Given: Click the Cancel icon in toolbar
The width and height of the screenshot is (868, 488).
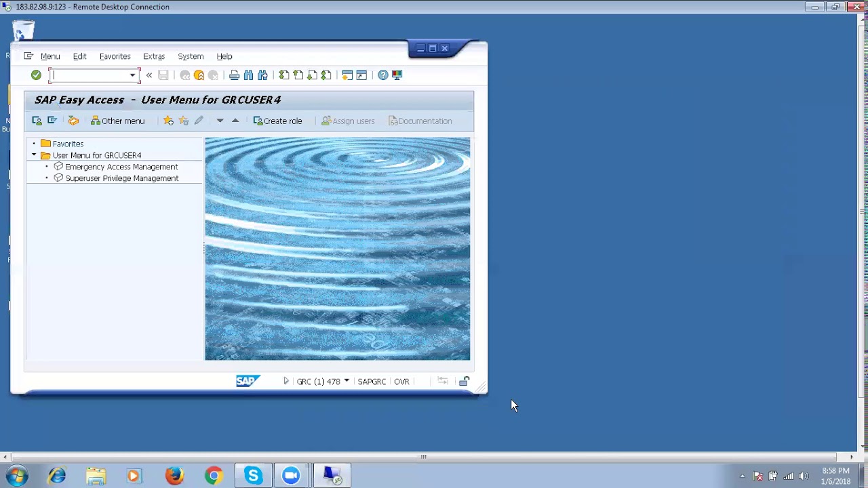Looking at the screenshot, I should (x=213, y=75).
